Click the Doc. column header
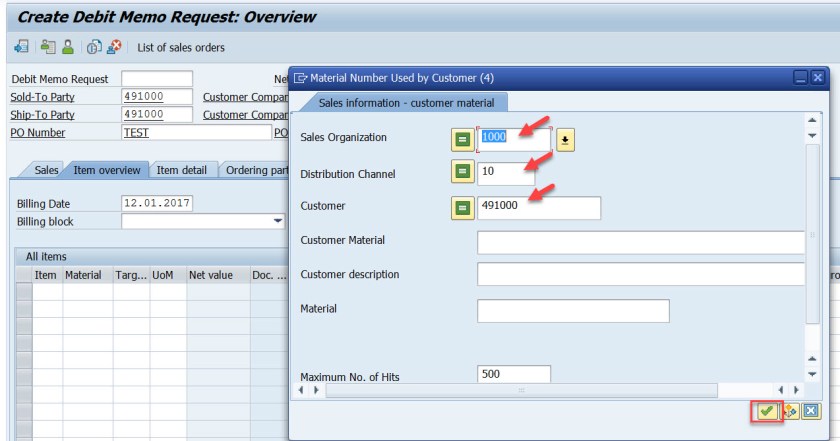The height and width of the screenshot is (441, 840). point(269,275)
